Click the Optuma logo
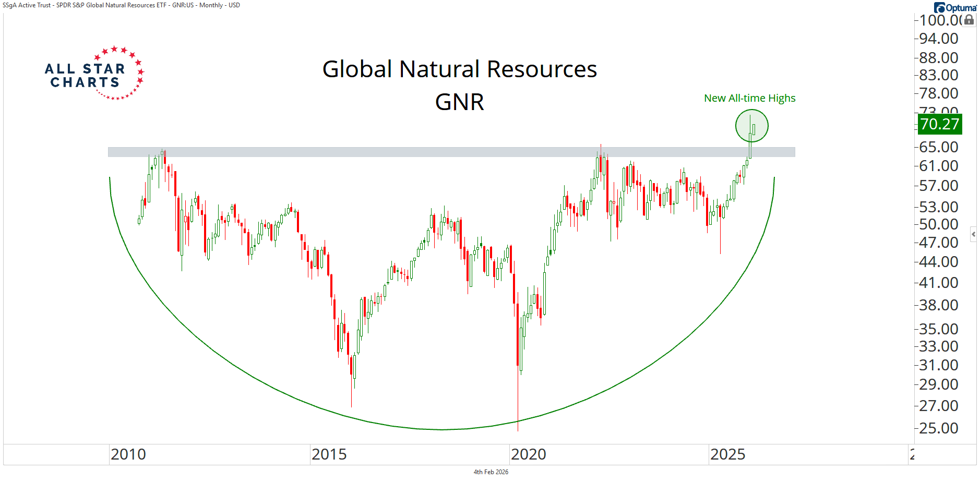The height and width of the screenshot is (482, 980). (954, 7)
